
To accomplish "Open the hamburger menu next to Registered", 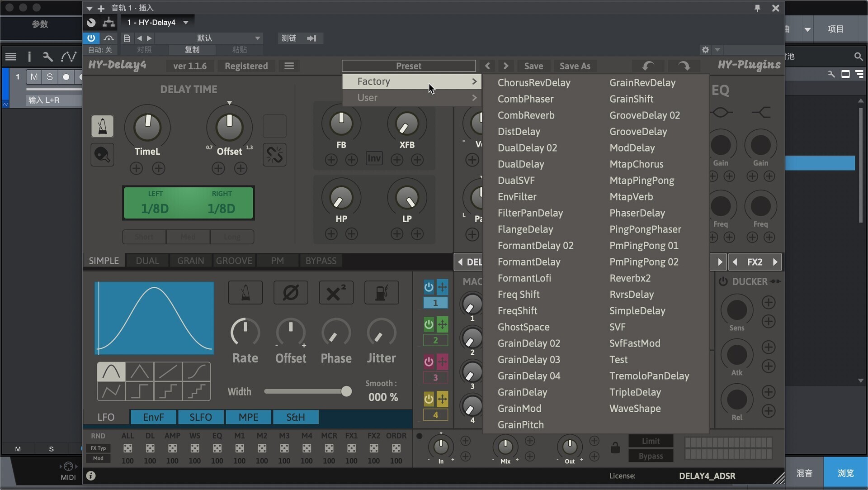I will click(289, 66).
